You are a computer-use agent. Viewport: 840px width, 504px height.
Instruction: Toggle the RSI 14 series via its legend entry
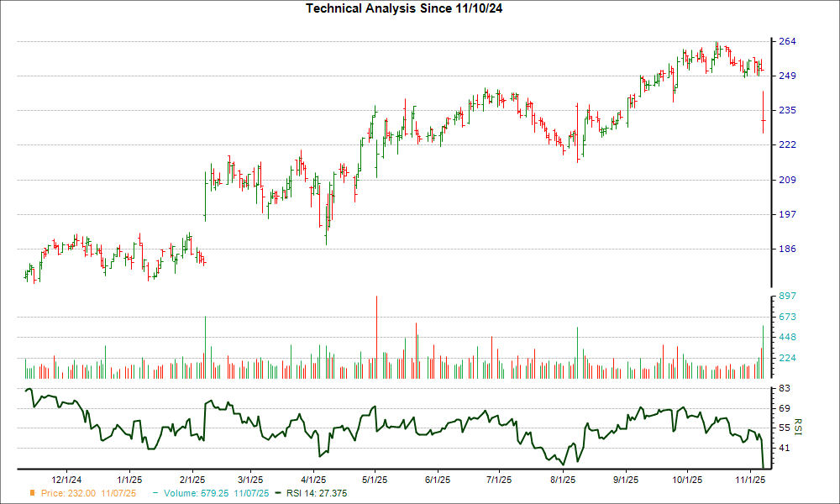point(315,493)
